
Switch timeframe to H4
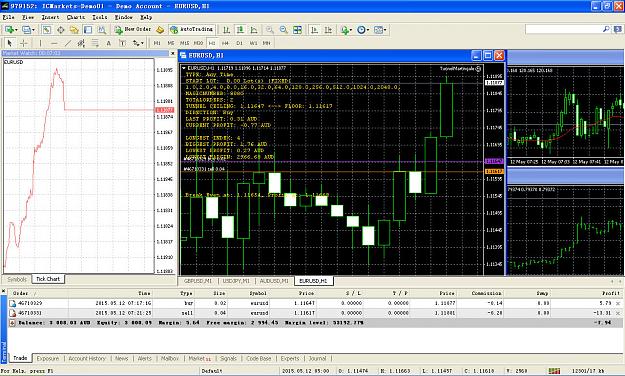225,43
